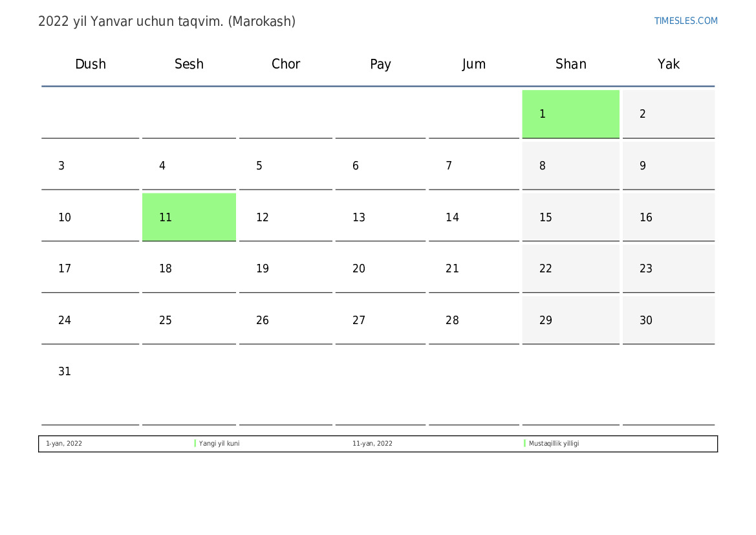Select date 26 in the calendar
This screenshot has width=756, height=535.
(285, 320)
